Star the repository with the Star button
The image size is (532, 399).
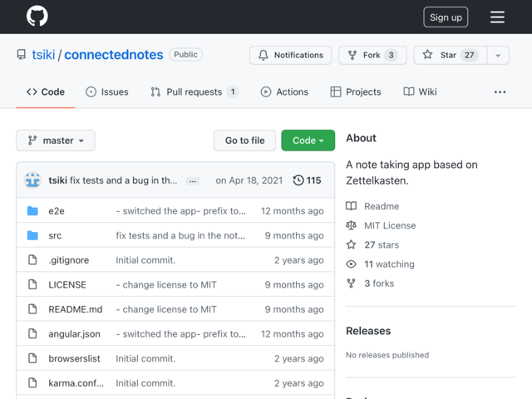(451, 55)
